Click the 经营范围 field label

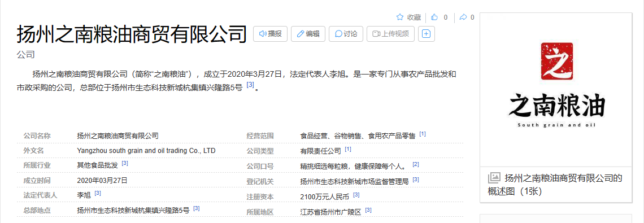point(260,135)
